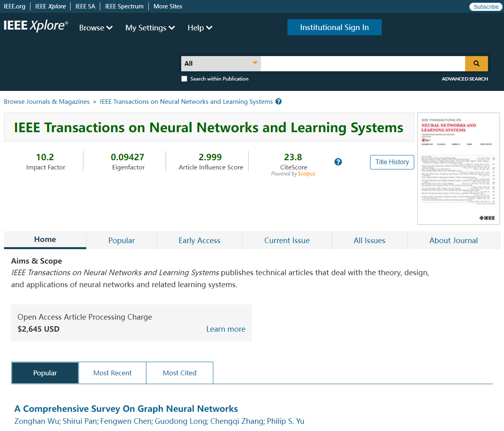Click the 10.2 Impact Factor value

45,157
